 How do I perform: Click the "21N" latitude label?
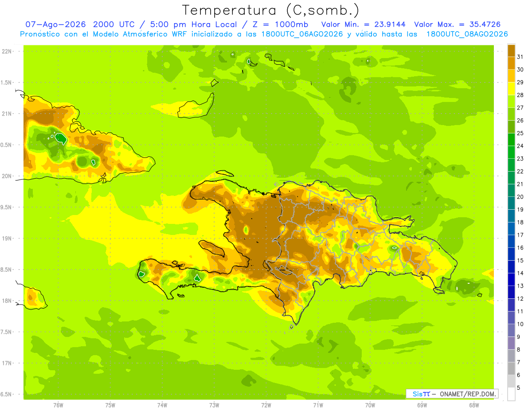click(x=7, y=114)
